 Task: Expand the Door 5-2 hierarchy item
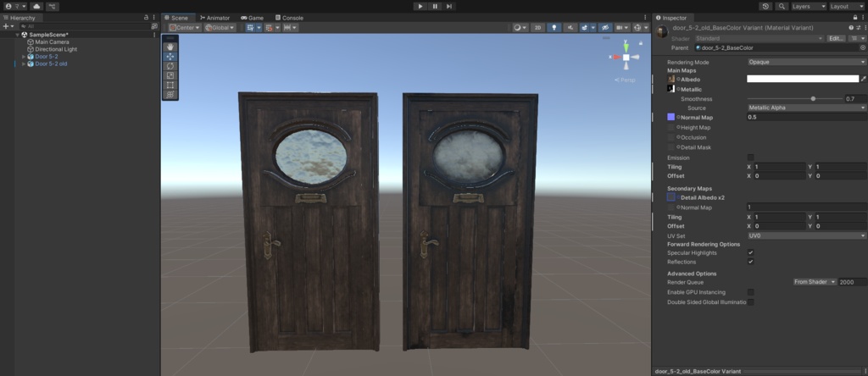tap(24, 57)
